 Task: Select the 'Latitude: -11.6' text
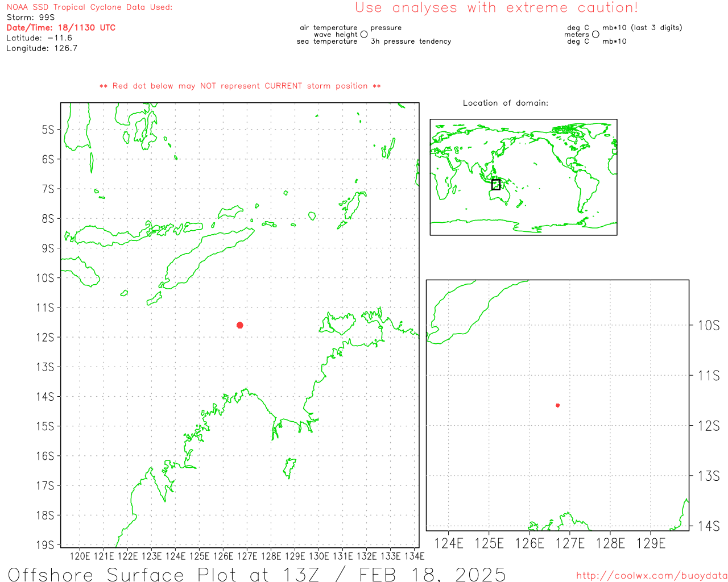(39, 38)
